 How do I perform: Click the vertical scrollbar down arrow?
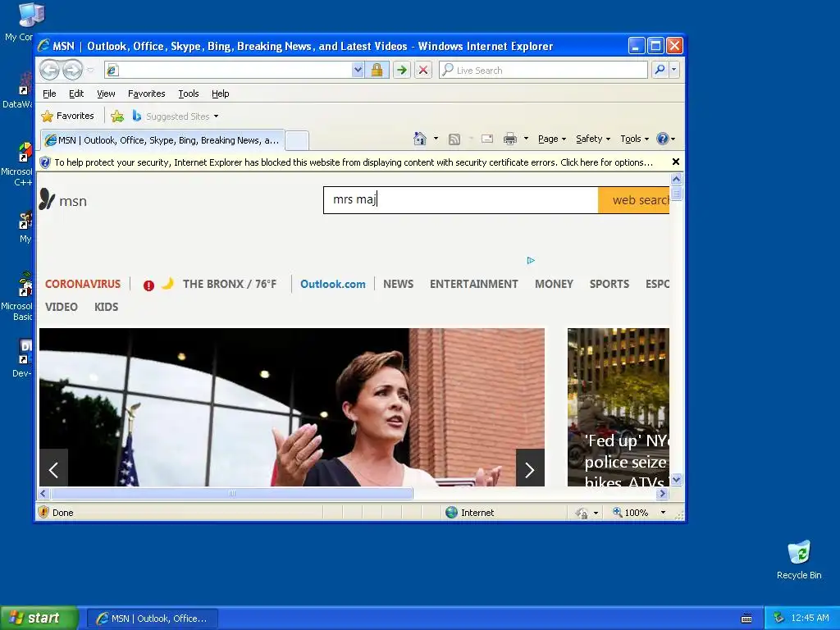click(676, 480)
